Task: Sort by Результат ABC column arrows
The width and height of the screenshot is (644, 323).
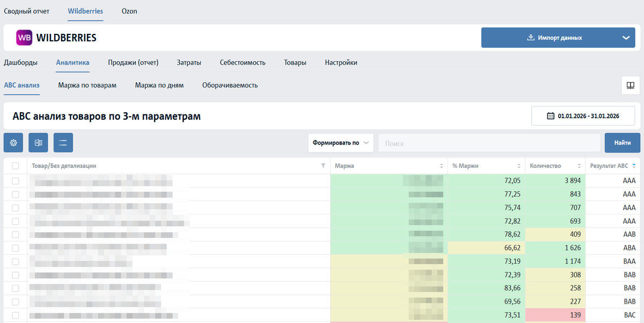Action: [x=634, y=166]
